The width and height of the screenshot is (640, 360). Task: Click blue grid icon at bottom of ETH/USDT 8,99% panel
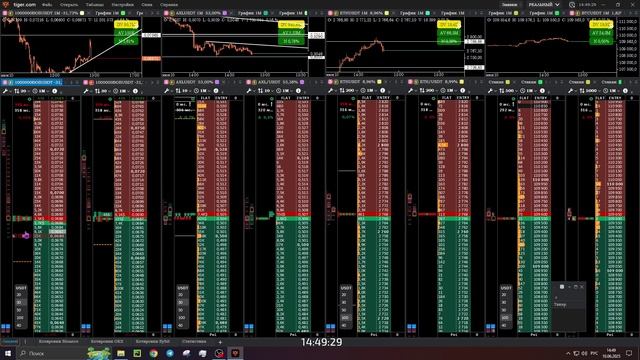tap(411, 327)
